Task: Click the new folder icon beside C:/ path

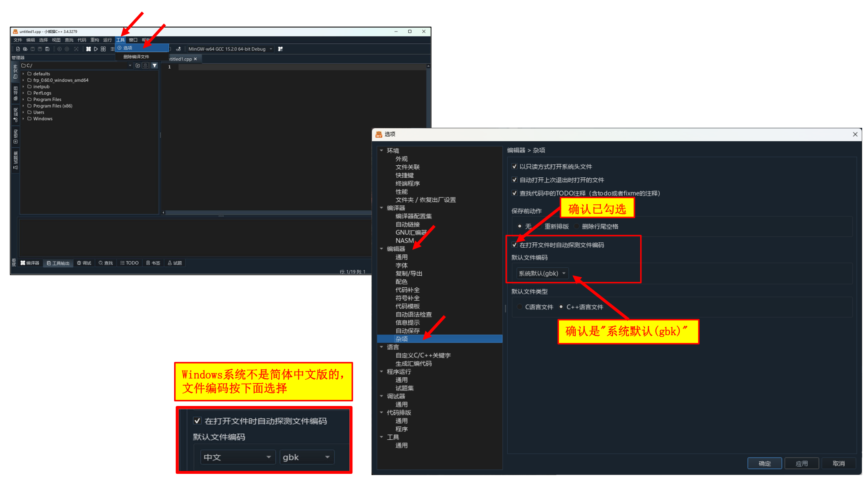Action: pos(138,66)
